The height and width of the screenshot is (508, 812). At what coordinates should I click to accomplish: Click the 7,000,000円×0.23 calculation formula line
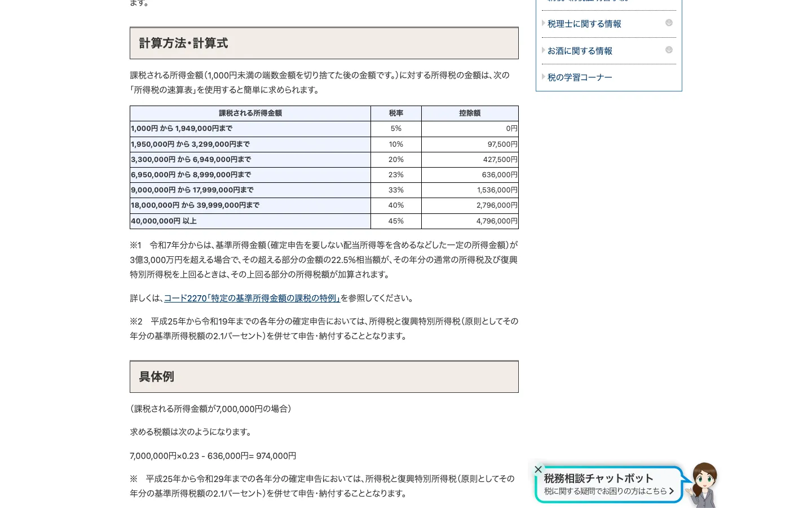[213, 456]
